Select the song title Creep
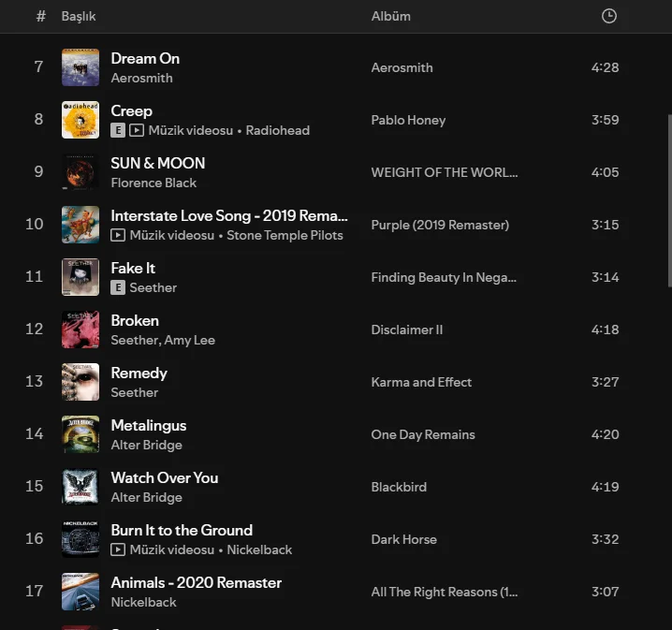The image size is (672, 630). [132, 111]
